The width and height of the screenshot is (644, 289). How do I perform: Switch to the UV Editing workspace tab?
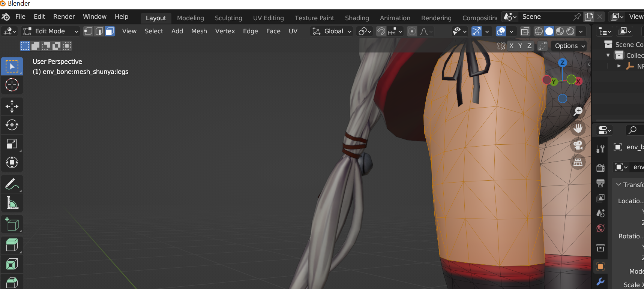[x=269, y=18]
